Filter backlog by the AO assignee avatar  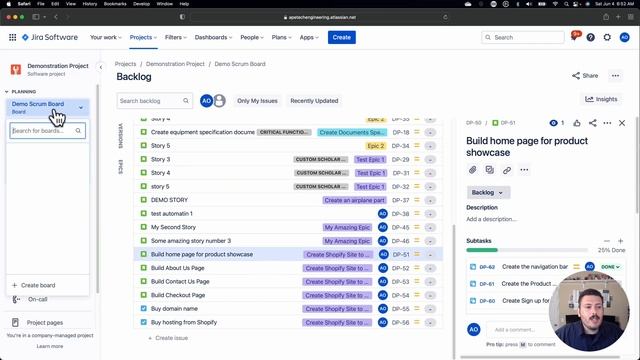pyautogui.click(x=207, y=100)
